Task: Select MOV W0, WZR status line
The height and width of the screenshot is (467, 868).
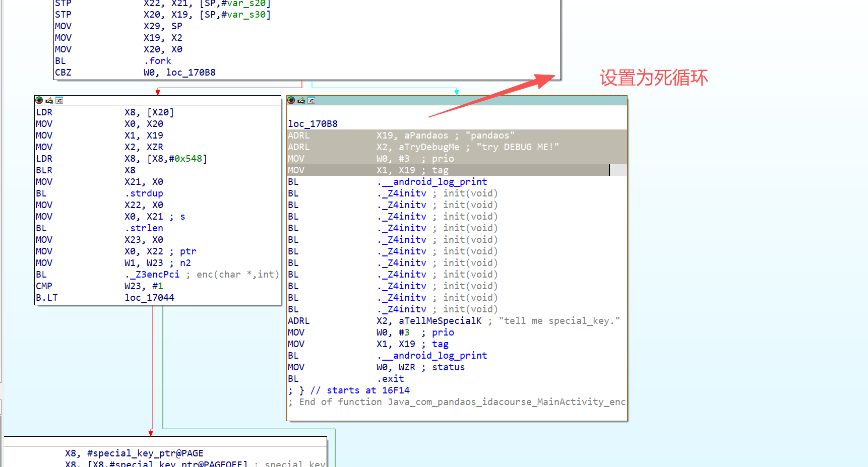Action: point(376,367)
